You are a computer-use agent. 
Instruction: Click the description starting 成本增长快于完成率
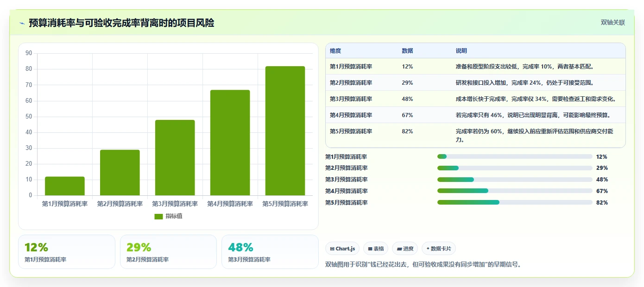pos(536,99)
